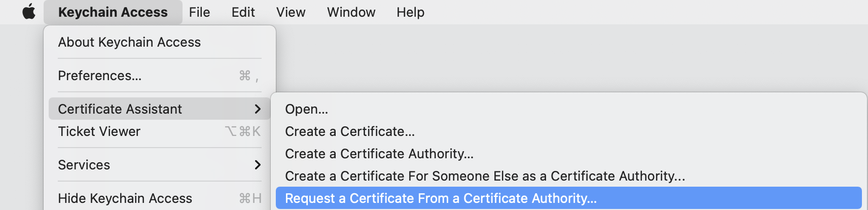This screenshot has height=210, width=868.
Task: Click Request a Certificate From a Certificate Authority…
Action: click(x=569, y=198)
